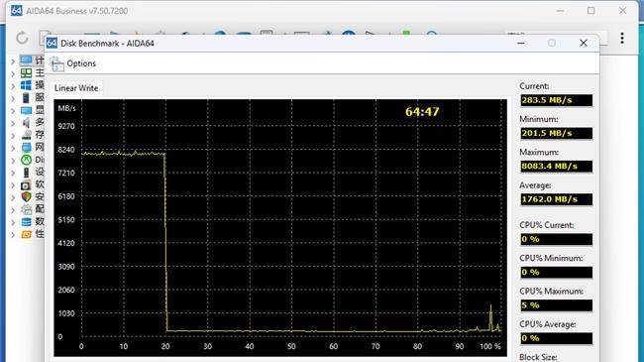
Task: Click the Display (显) monitor tree icon
Action: 27,110
